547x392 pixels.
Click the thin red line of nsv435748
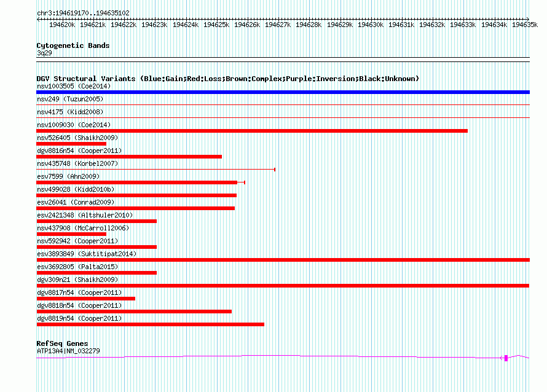coord(156,170)
